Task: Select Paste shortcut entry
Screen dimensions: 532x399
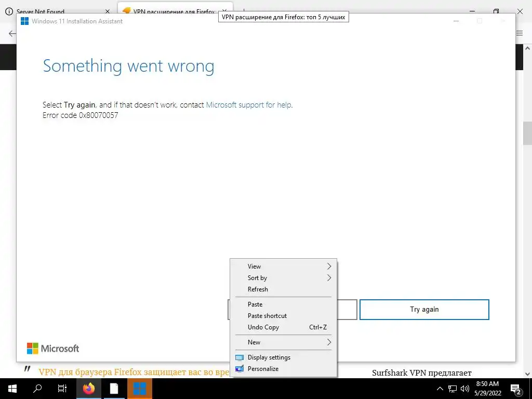Action: click(x=283, y=316)
